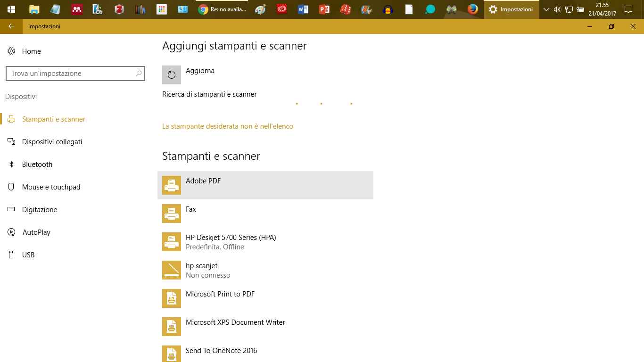Image resolution: width=644 pixels, height=362 pixels.
Task: Click the search magnifier icon
Action: coord(139,74)
